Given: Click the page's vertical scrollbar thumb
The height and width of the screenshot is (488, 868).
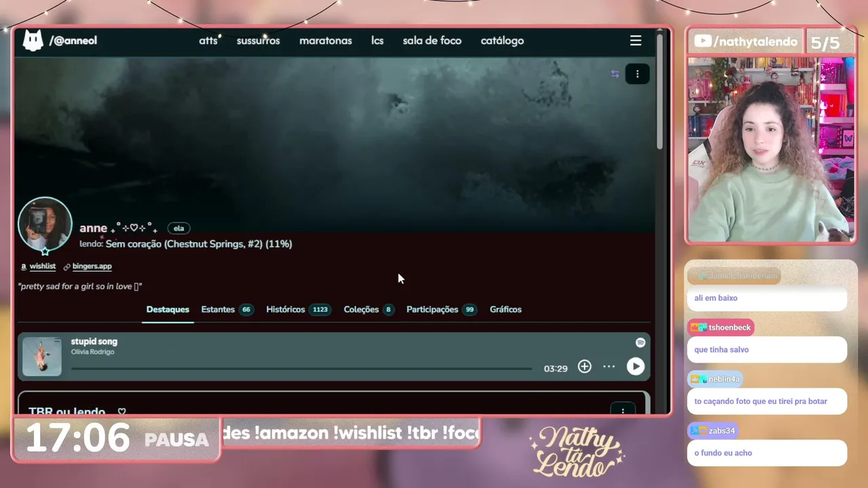Looking at the screenshot, I should click(x=660, y=91).
